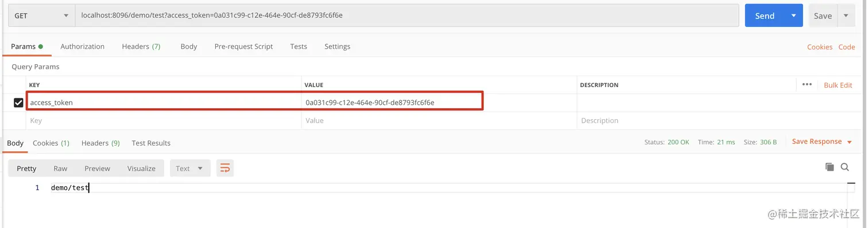The image size is (868, 228).
Task: Open the GET method dropdown
Action: 41,15
